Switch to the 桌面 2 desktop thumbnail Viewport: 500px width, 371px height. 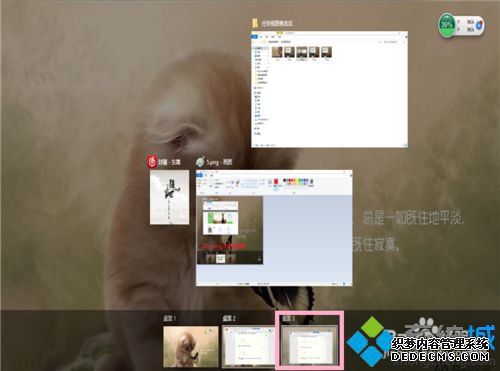(x=249, y=347)
